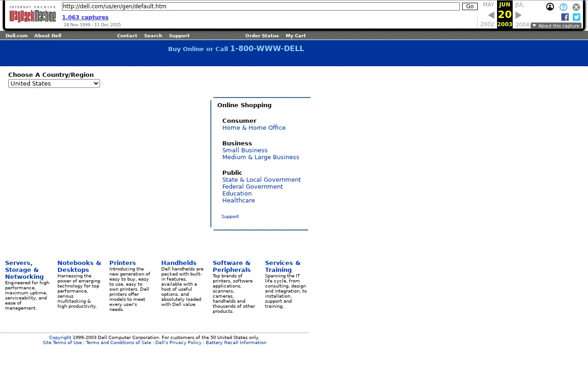Open Services & Training heading
The width and height of the screenshot is (588, 368).
click(x=283, y=266)
